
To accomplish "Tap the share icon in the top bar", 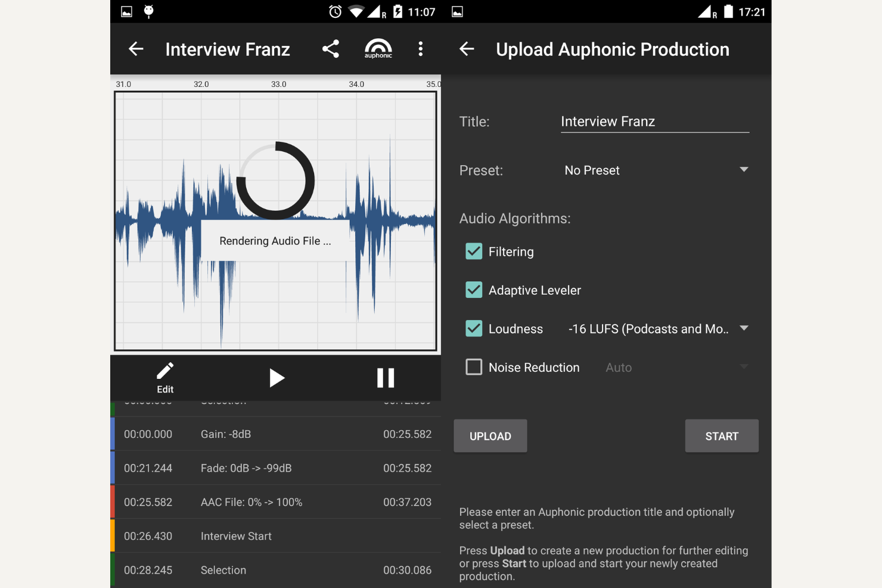I will coord(331,49).
